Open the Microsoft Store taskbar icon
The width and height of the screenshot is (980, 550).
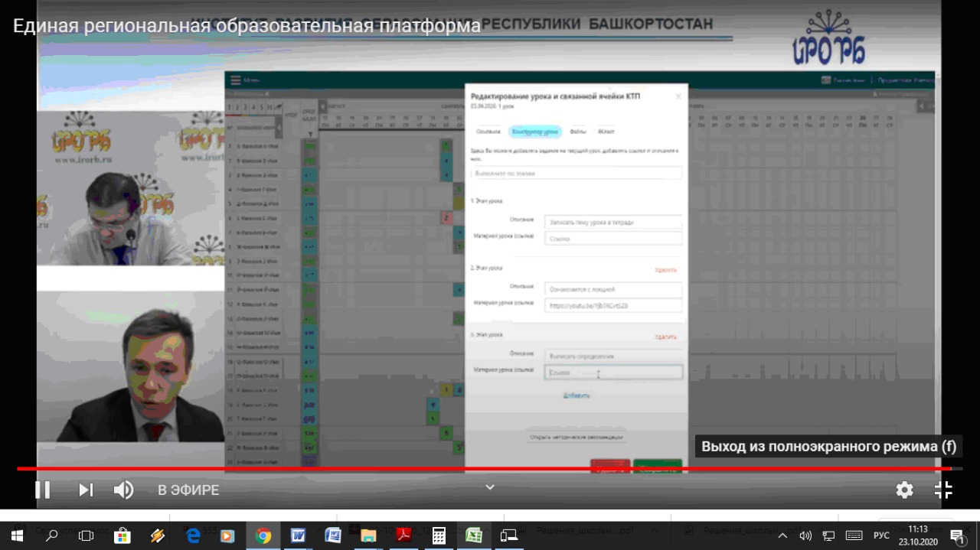[x=122, y=535]
